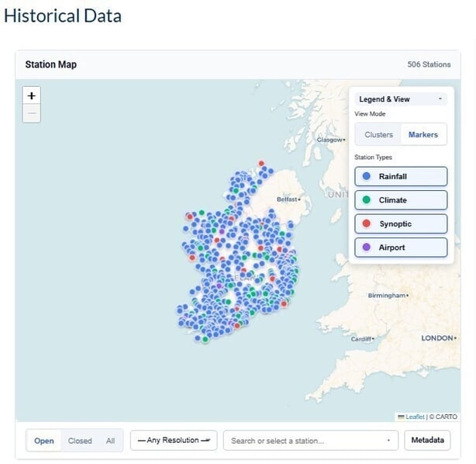Show only Closed stations

[x=80, y=441]
